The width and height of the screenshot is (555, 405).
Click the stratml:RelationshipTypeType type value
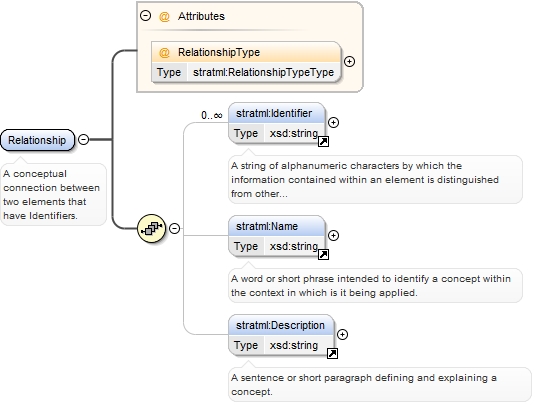(x=263, y=73)
